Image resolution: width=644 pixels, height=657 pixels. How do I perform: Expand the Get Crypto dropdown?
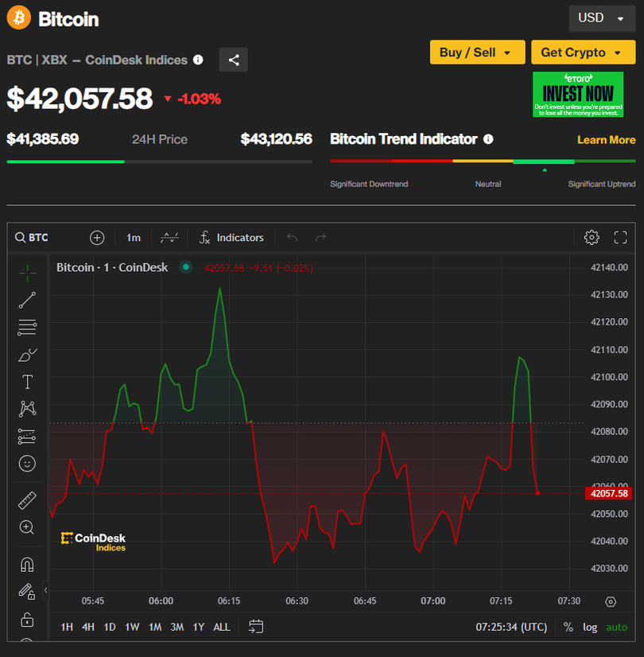tap(583, 52)
